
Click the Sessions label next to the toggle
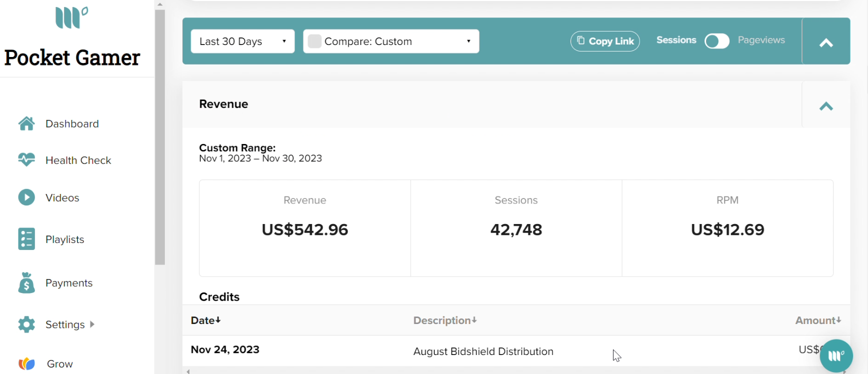click(x=676, y=40)
